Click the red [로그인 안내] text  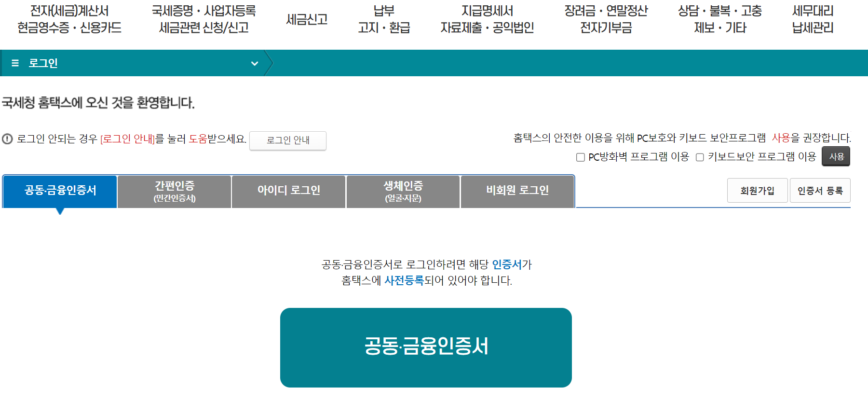pos(128,139)
